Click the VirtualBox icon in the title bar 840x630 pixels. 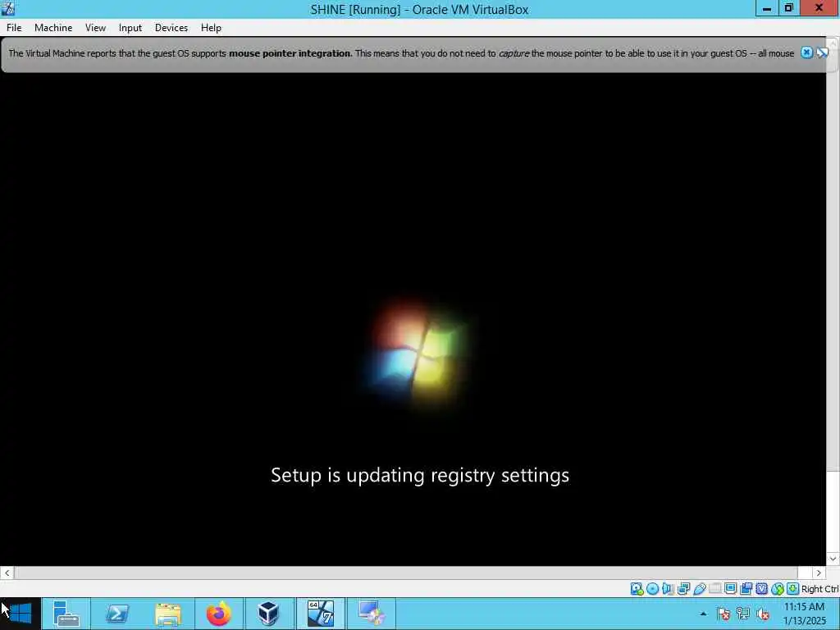[8, 8]
